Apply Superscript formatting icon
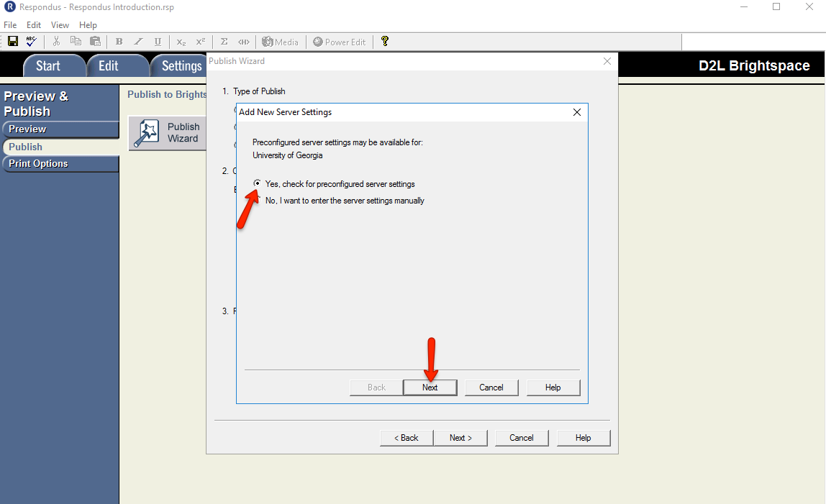The height and width of the screenshot is (504, 826). pos(200,42)
